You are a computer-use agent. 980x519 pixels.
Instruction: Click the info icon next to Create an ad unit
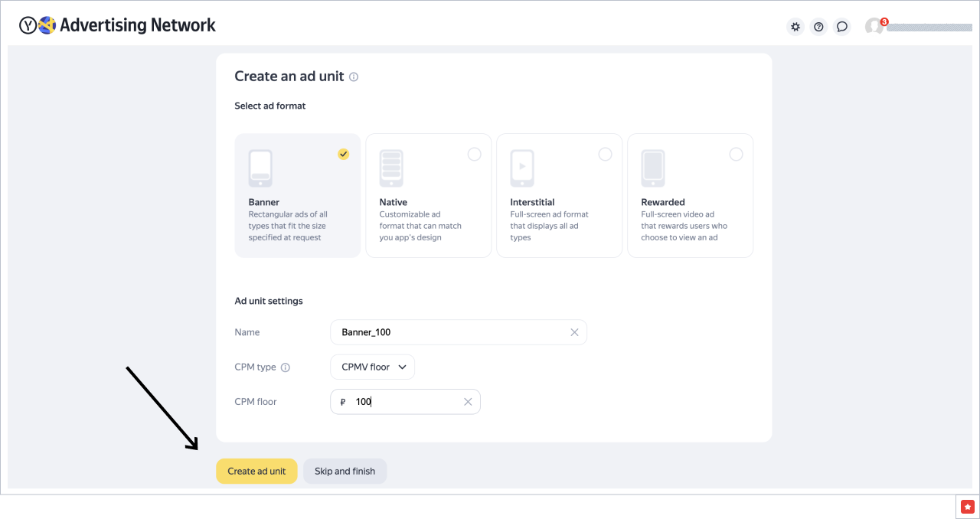tap(353, 77)
